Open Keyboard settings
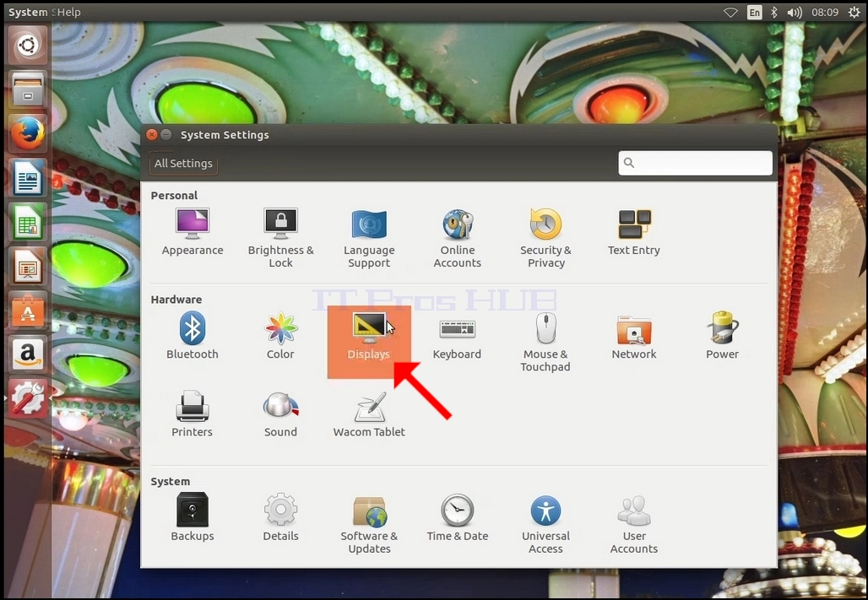The height and width of the screenshot is (600, 868). click(457, 335)
